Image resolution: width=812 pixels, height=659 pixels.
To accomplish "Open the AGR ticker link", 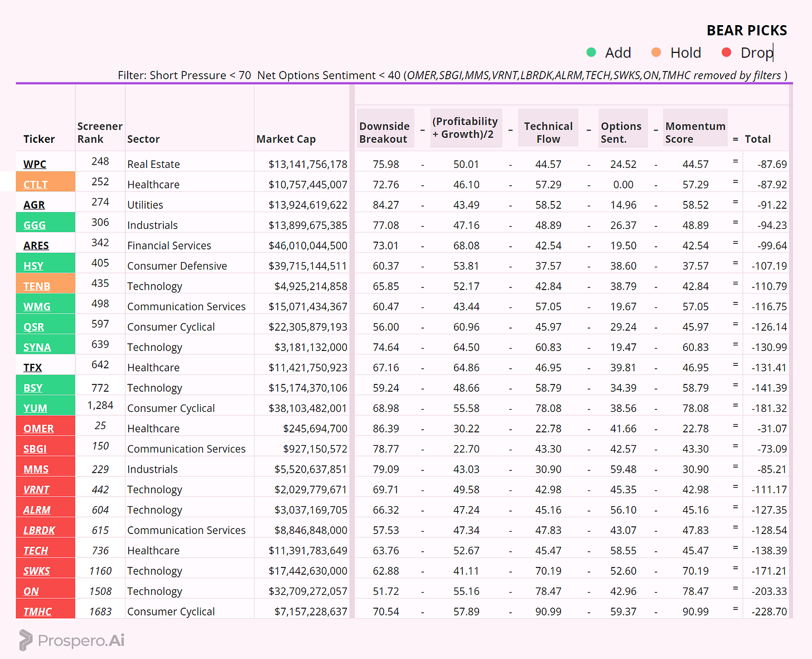I will coord(34,205).
